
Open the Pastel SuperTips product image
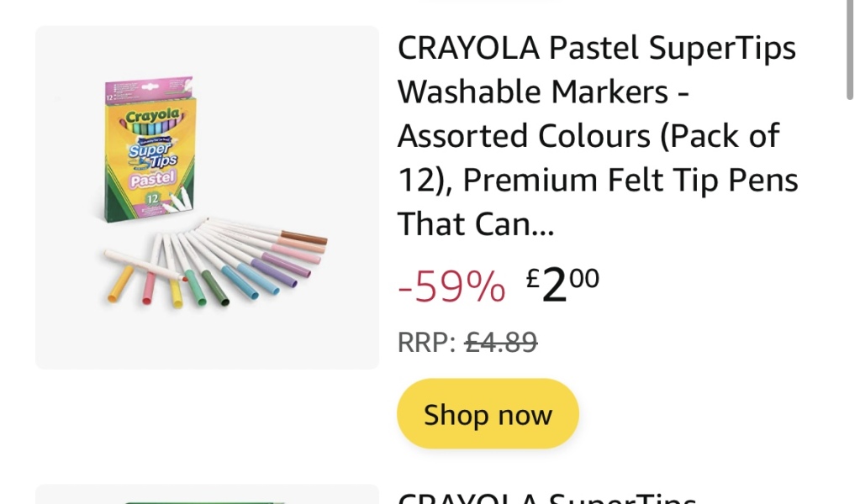click(x=207, y=197)
